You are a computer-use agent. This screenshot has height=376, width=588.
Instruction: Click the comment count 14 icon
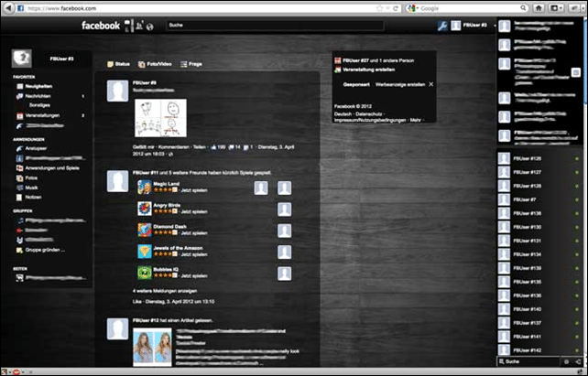click(231, 147)
